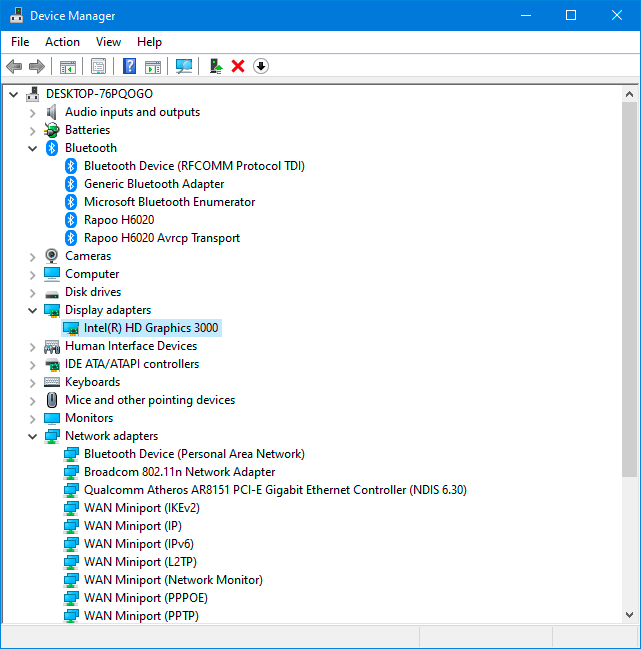Image resolution: width=641 pixels, height=649 pixels.
Task: Click the Network adapters category icon
Action: (52, 436)
